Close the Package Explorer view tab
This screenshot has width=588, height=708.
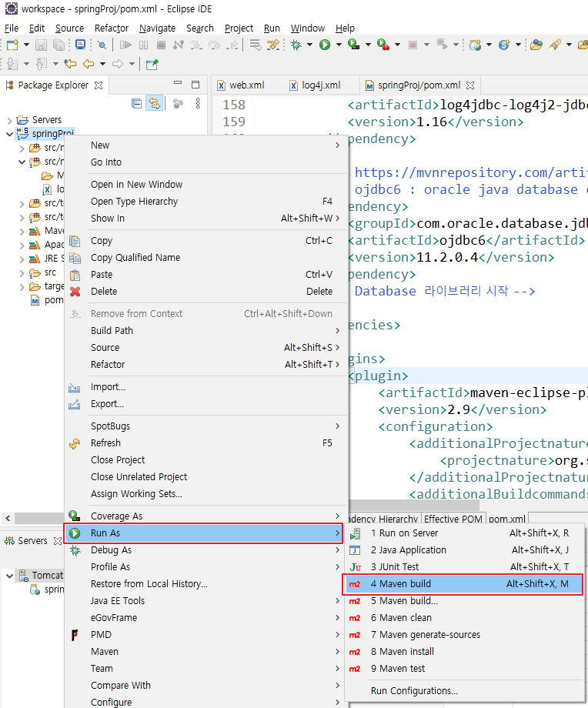tap(99, 85)
